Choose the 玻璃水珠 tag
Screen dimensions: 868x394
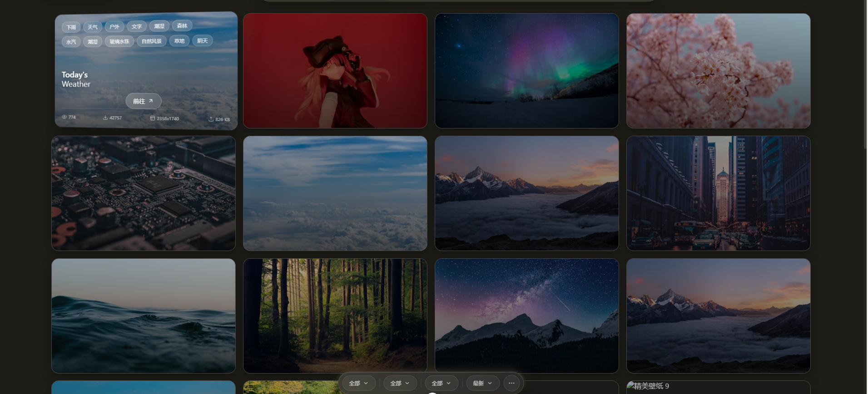tap(119, 42)
